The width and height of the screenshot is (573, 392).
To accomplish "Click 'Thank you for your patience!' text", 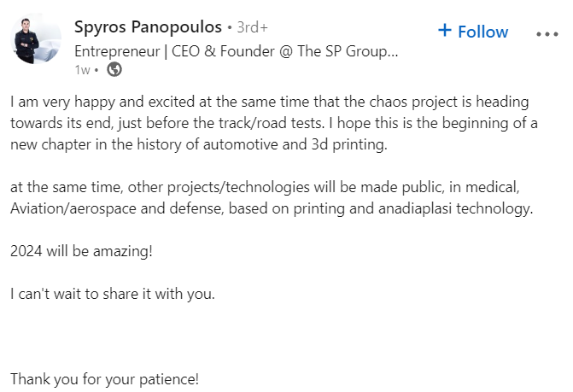I will point(104,379).
